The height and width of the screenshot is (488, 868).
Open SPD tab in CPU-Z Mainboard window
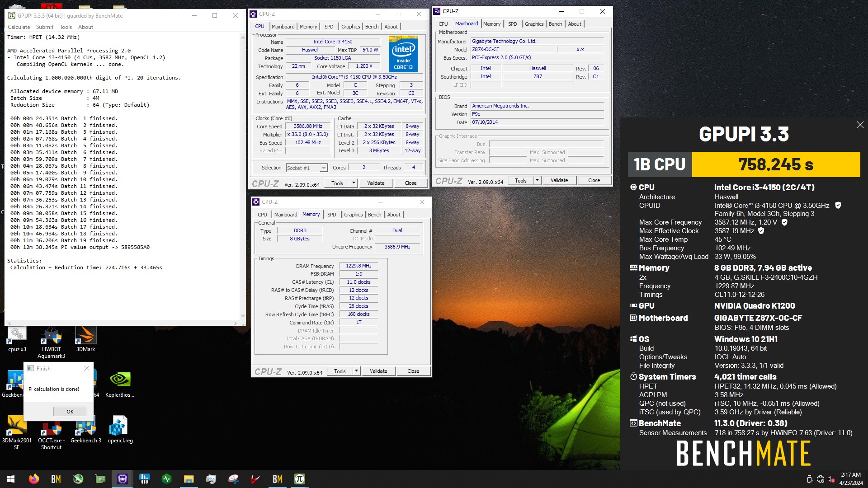[512, 24]
